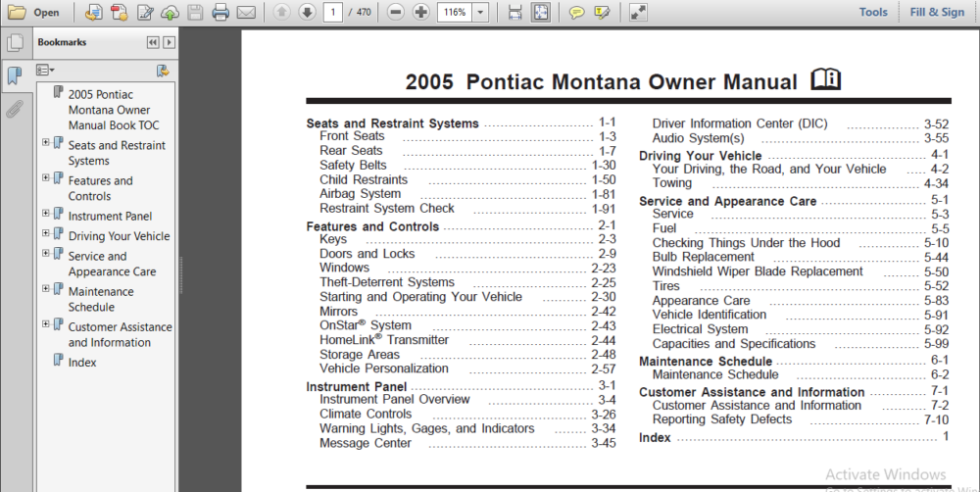
Task: Send file by email envelope icon
Action: click(246, 12)
